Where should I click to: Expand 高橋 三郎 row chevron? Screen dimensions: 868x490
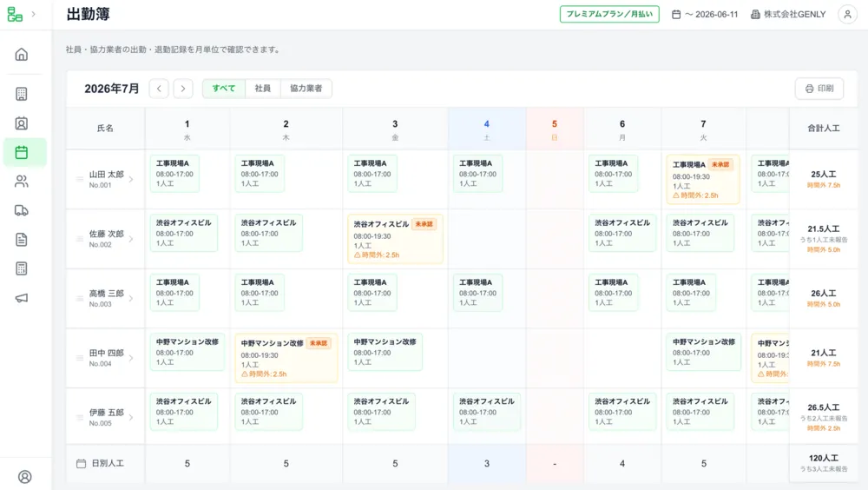click(131, 298)
